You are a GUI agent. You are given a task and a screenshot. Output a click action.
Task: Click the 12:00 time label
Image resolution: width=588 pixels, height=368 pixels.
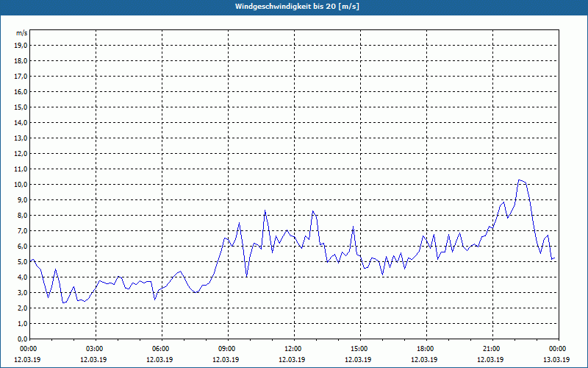point(295,349)
